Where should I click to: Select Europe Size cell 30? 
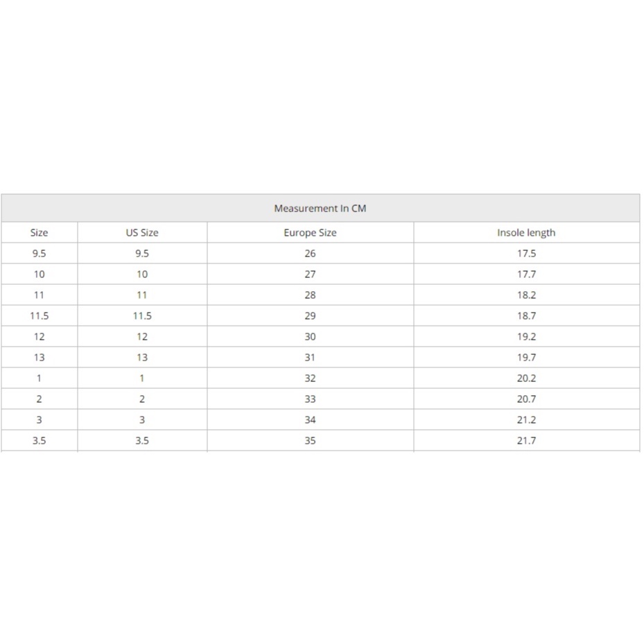pos(310,337)
